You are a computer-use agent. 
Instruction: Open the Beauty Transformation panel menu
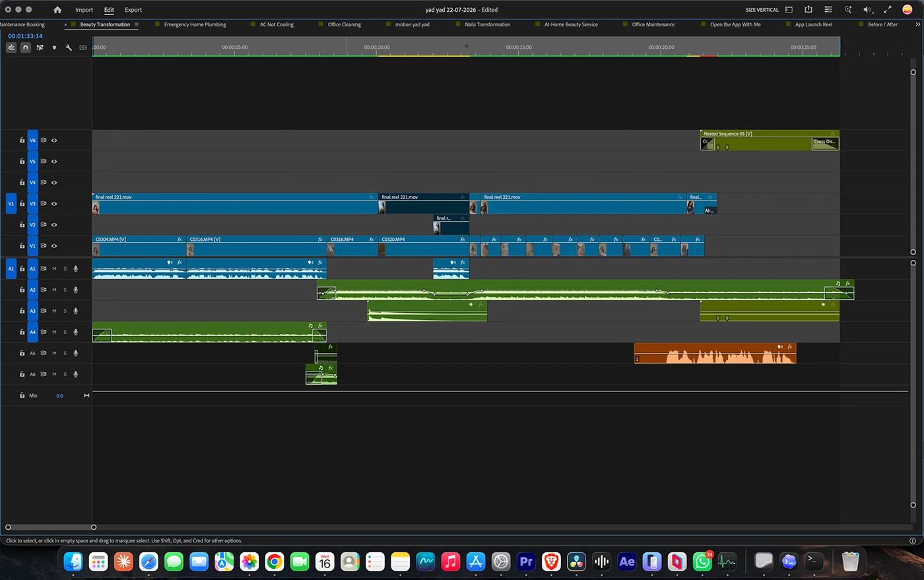click(x=137, y=24)
